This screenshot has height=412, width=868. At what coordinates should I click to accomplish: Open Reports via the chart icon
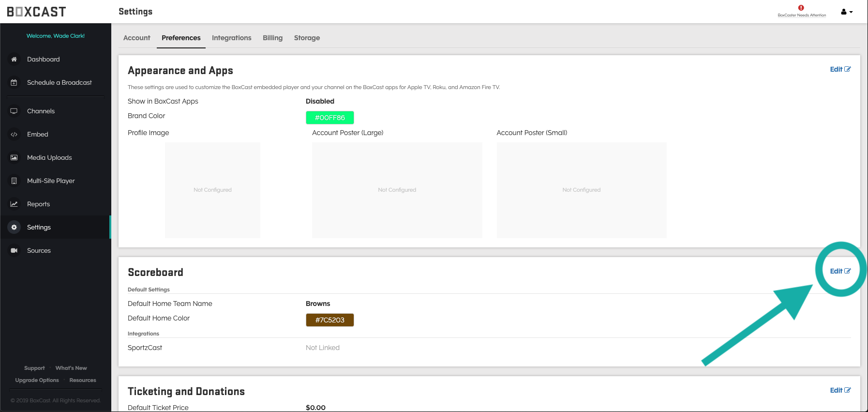pyautogui.click(x=14, y=204)
